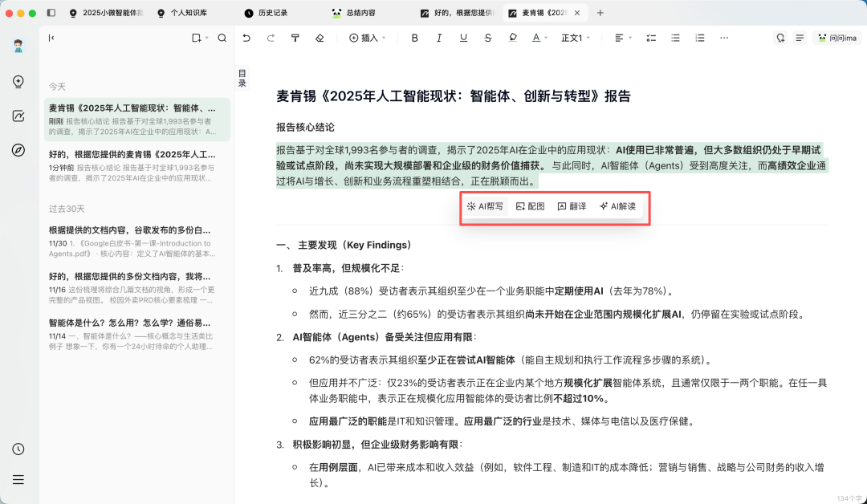
Task: Open search via the magnifier icon
Action: click(222, 37)
